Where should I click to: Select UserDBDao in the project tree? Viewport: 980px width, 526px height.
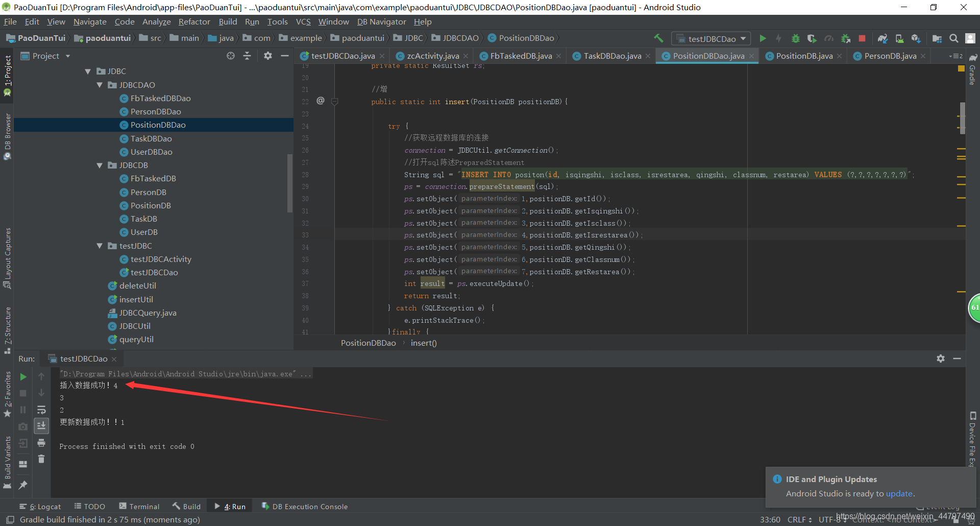[152, 152]
